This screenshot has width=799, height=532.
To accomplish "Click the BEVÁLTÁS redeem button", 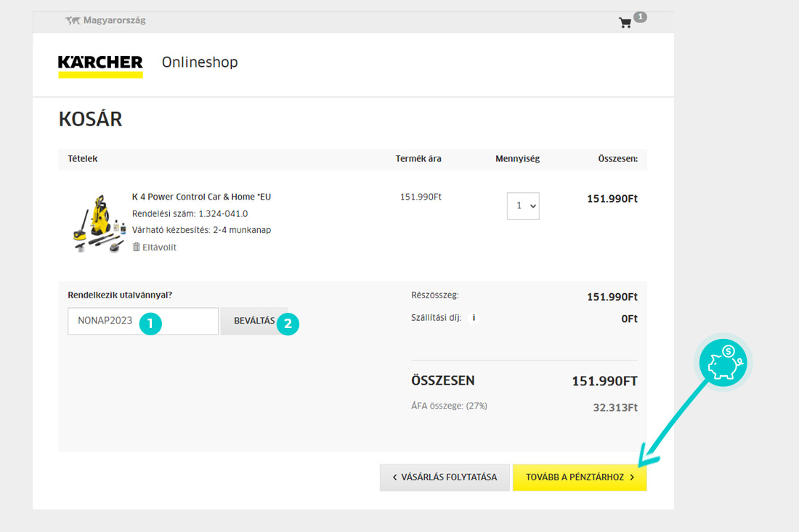I will 254,321.
